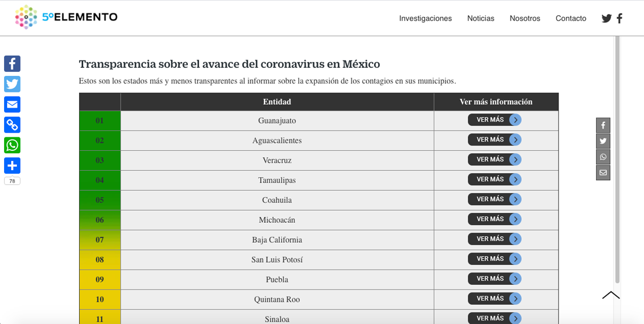The height and width of the screenshot is (324, 644).
Task: Click the page vertical scrollbar
Action: [x=617, y=158]
